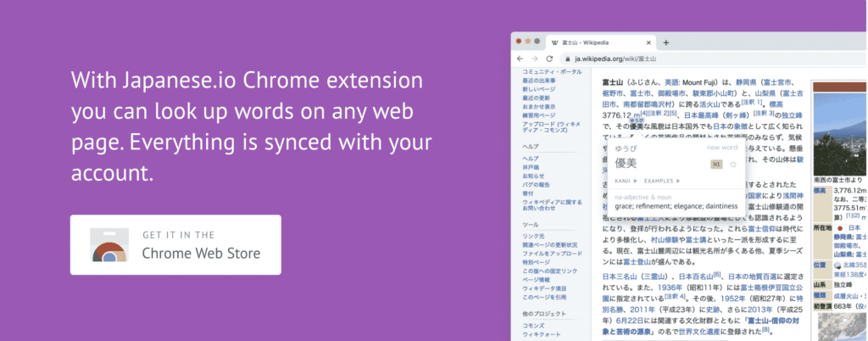This screenshot has height=341, width=868.
Task: Open the 新しいページ sidebar link
Action: 538,89
